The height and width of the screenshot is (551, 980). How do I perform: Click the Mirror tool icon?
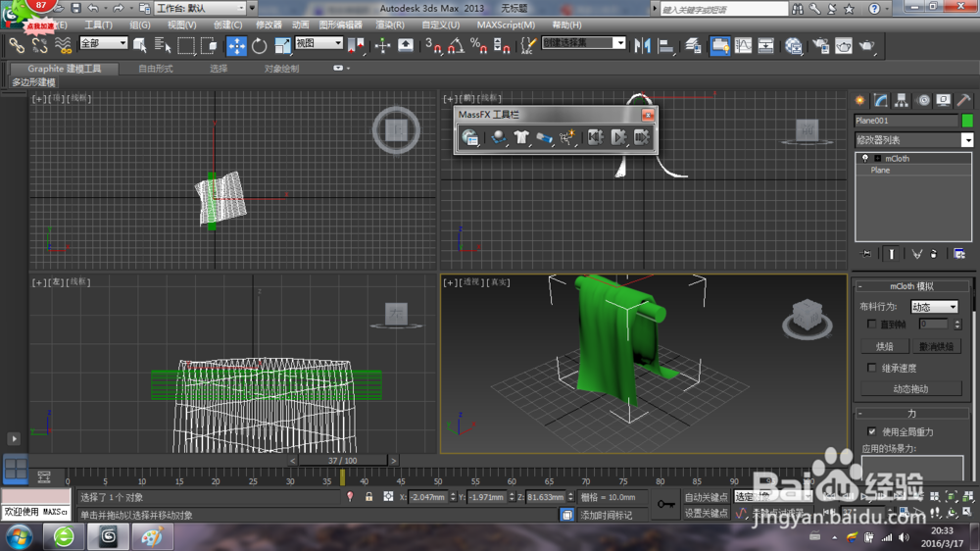[x=642, y=46]
